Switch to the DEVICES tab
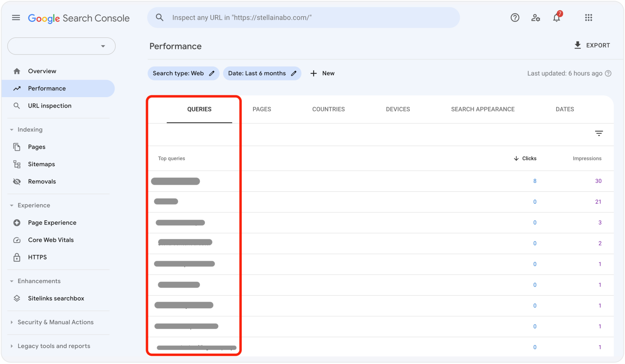This screenshot has width=625, height=364. click(398, 109)
